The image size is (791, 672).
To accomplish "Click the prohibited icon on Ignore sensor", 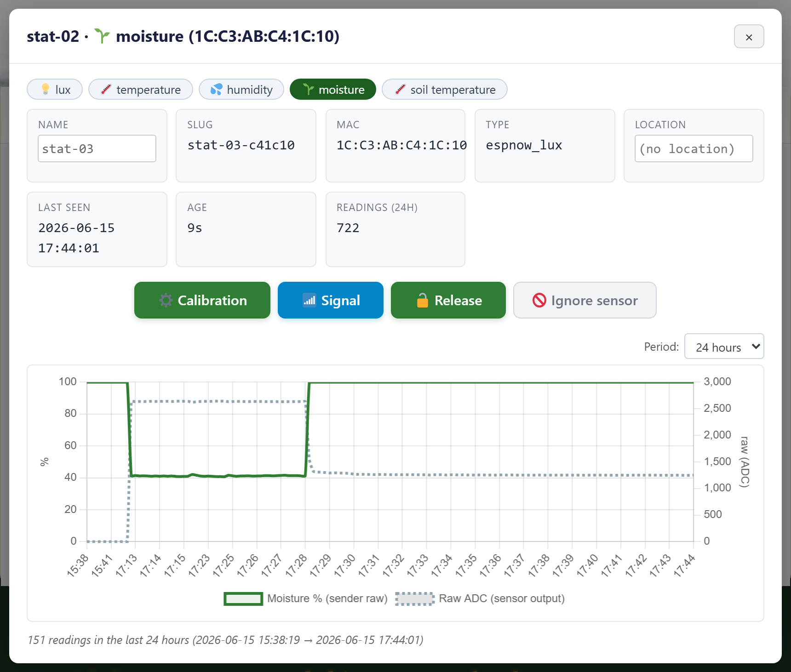I will [x=539, y=300].
